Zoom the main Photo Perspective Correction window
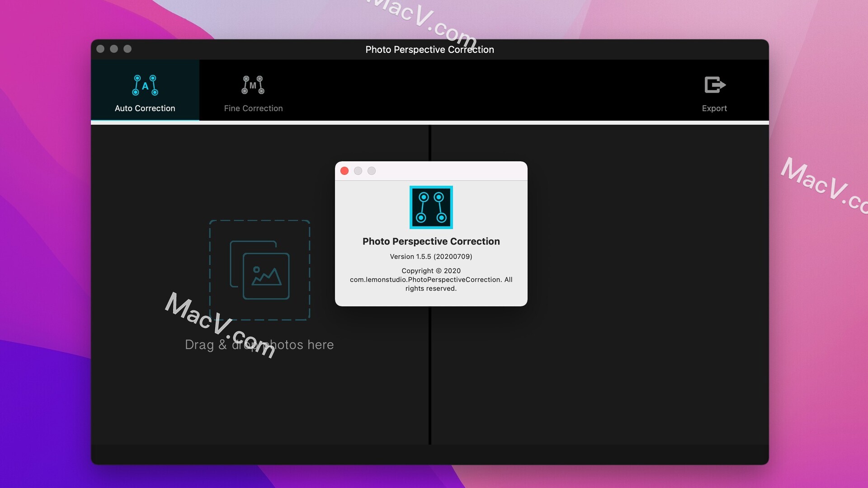Image resolution: width=868 pixels, height=488 pixels. coord(127,49)
